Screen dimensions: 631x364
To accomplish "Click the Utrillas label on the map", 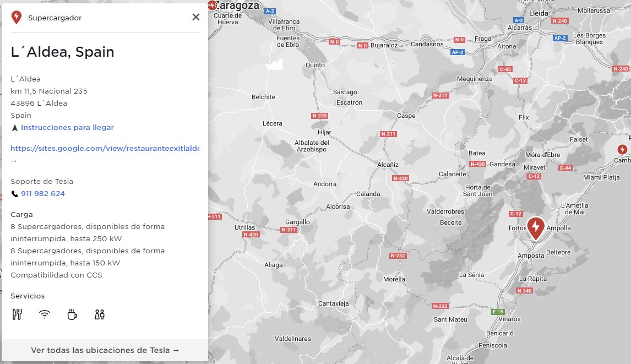I will 244,227.
